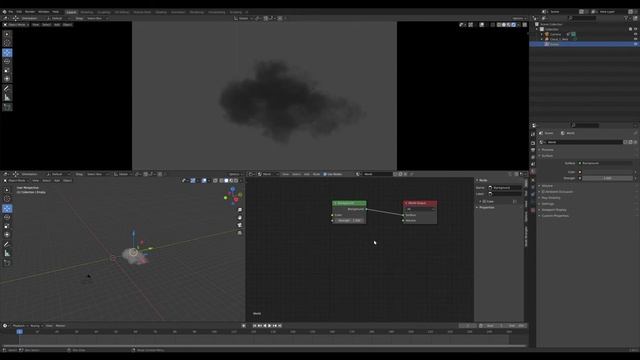Open the Add menu in the node editor
Screen dimensions: 640x360
pos(306,174)
